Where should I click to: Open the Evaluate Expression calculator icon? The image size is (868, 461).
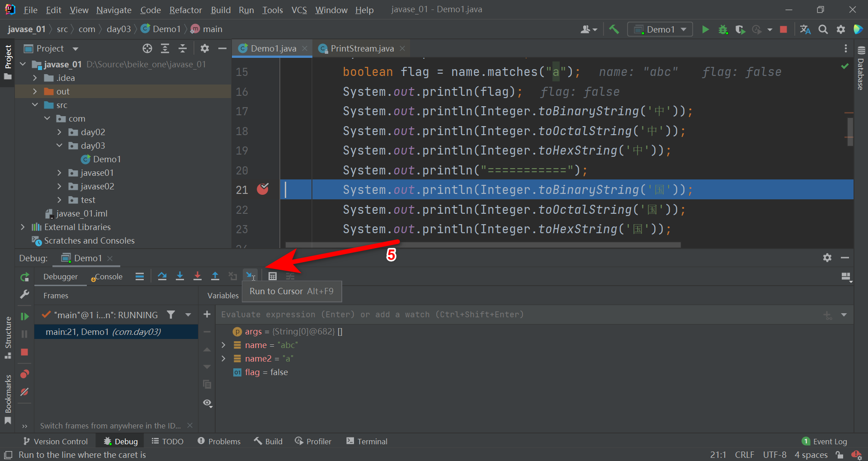pyautogui.click(x=273, y=276)
